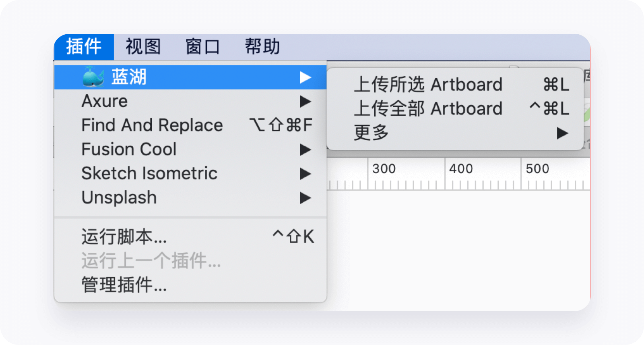This screenshot has width=644, height=345.
Task: Select the 更多 menu entry
Action: (x=455, y=133)
